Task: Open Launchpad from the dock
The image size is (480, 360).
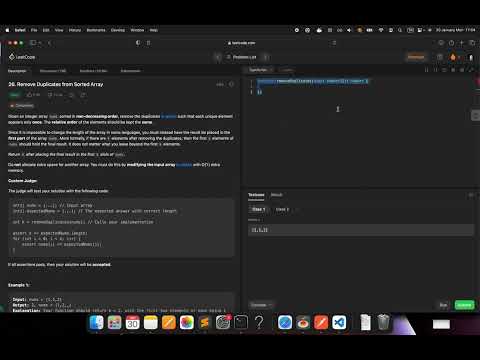Action: 114,322
